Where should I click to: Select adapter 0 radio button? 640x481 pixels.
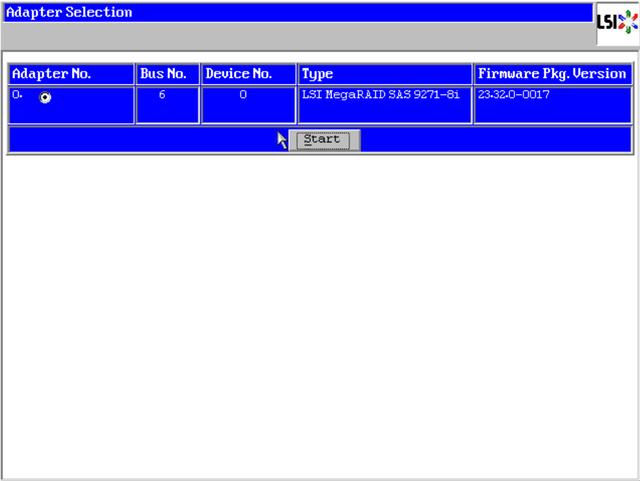tap(45, 98)
